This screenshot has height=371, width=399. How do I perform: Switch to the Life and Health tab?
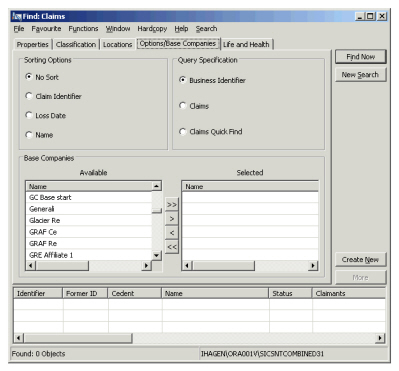pos(247,44)
